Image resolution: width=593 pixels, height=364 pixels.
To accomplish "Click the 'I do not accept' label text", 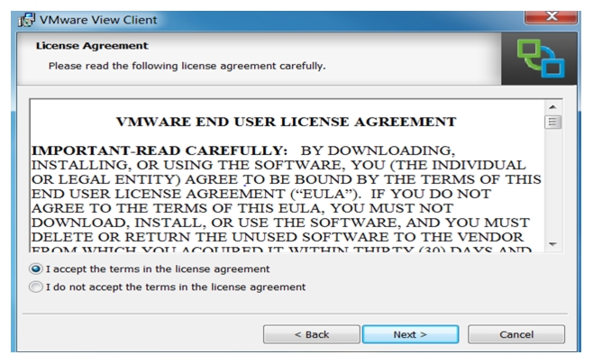I will click(176, 287).
